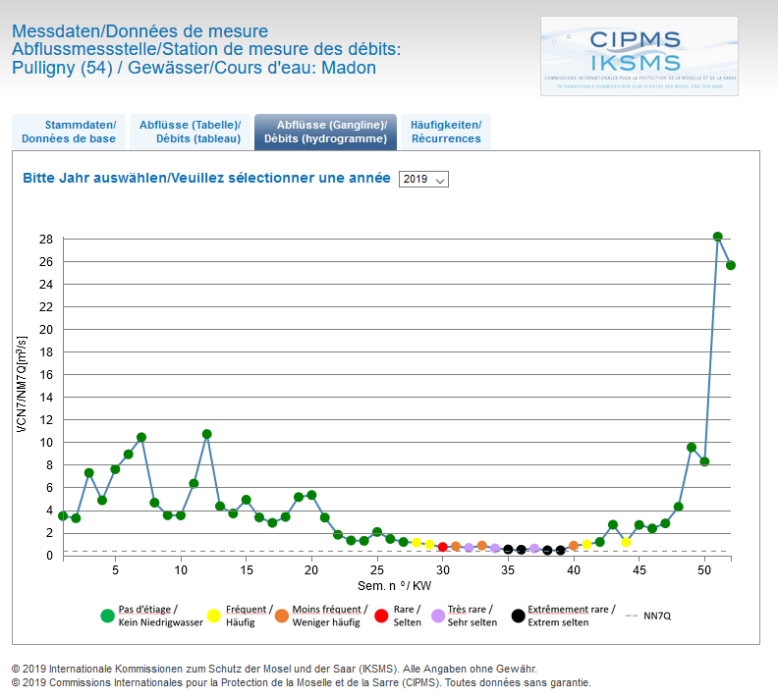Switch to Abflüsse (Tabelle) tab
The height and width of the screenshot is (700, 778).
coord(191,132)
